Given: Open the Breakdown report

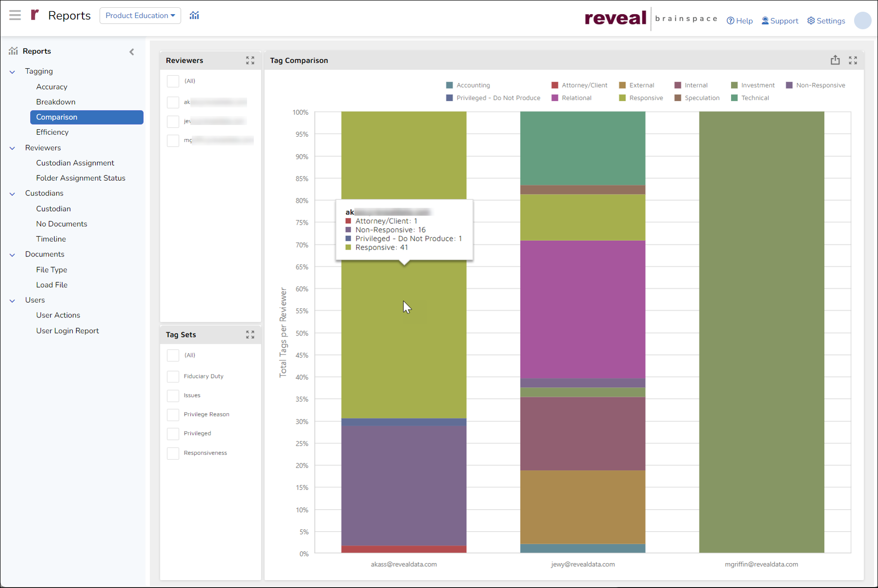Looking at the screenshot, I should coord(56,102).
